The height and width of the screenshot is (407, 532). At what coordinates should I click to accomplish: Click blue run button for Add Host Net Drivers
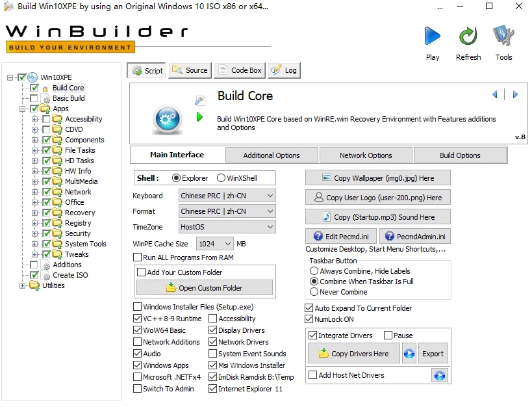pyautogui.click(x=440, y=375)
